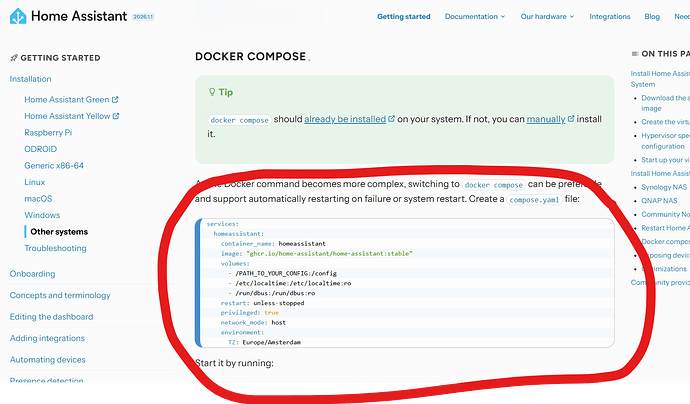Screen dimensions: 690x404
Task: Click external link icon after 'already be installed'
Action: point(390,119)
